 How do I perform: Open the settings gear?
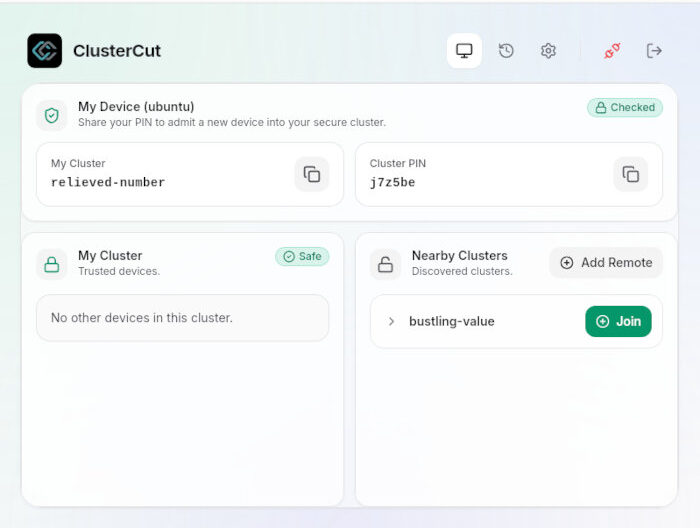point(548,50)
